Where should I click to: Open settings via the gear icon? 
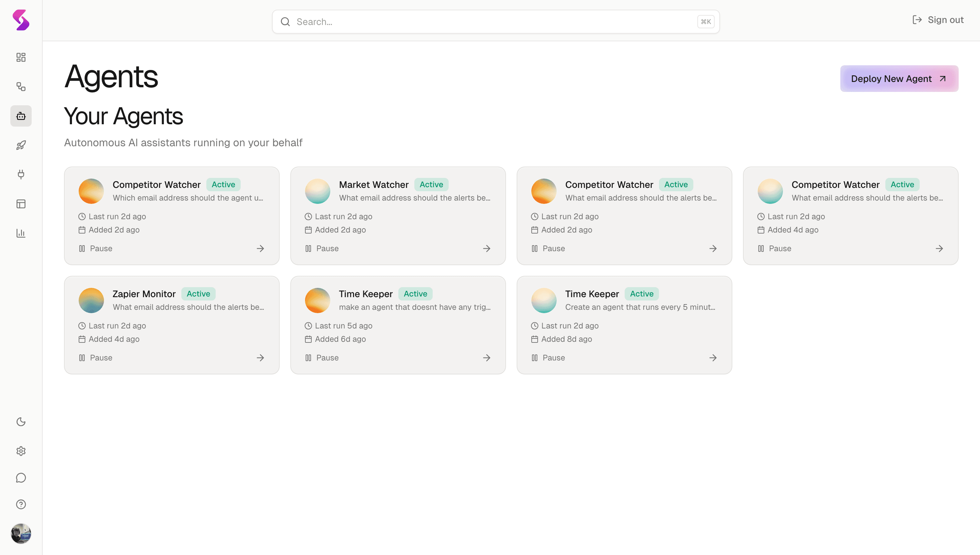[21, 451]
